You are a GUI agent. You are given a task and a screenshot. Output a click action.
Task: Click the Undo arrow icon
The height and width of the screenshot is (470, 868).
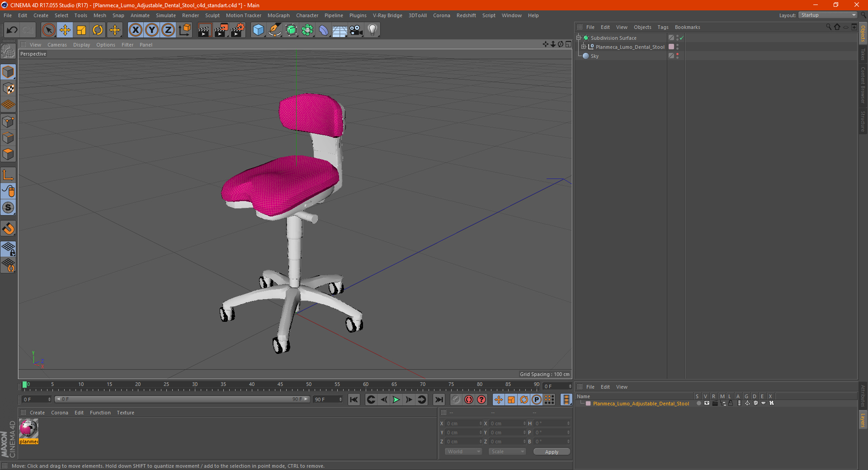[x=12, y=30]
